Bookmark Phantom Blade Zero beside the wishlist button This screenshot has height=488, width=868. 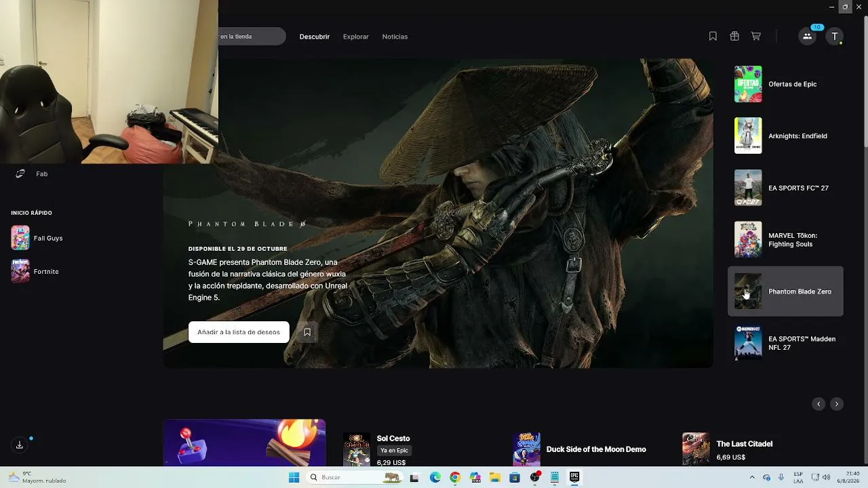(307, 332)
